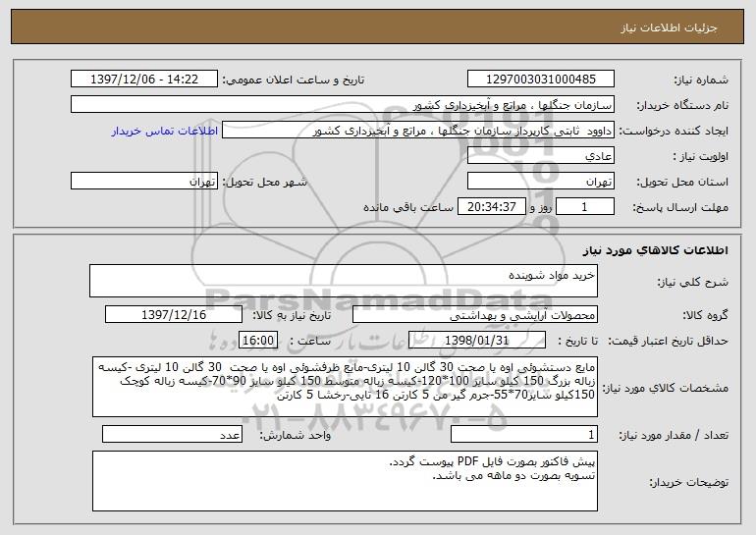
Task: Click the remaining time field 20:34:37
Action: (491, 207)
